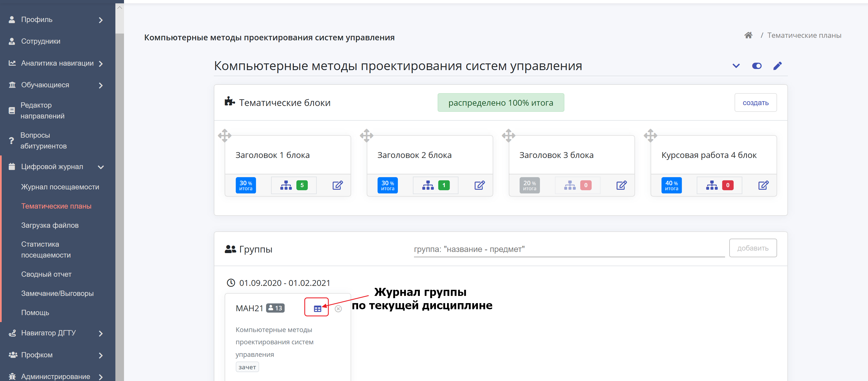Open Сотрудники menu item

click(40, 41)
